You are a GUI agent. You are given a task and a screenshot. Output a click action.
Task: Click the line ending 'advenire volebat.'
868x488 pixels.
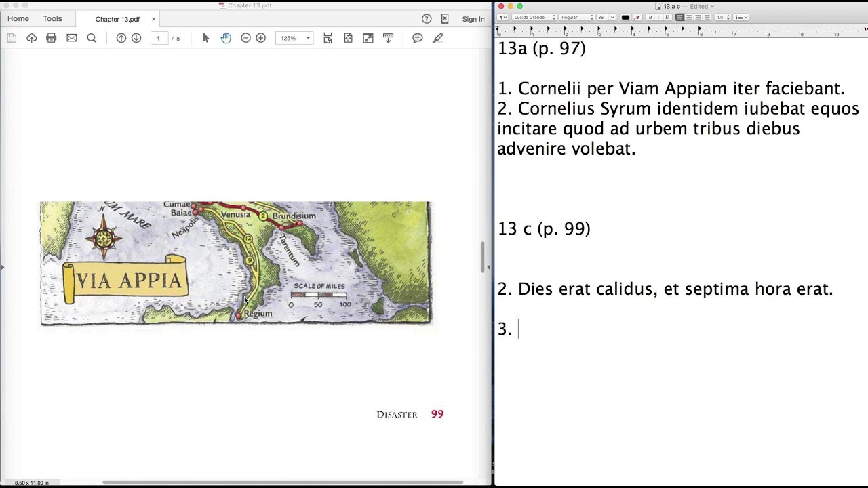tap(566, 148)
